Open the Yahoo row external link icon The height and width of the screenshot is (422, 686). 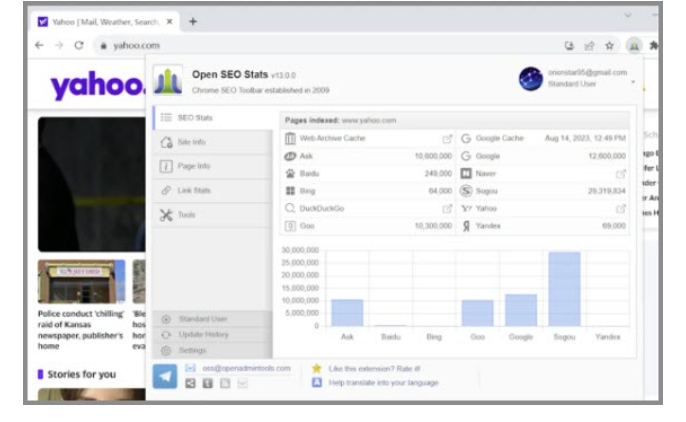click(621, 209)
